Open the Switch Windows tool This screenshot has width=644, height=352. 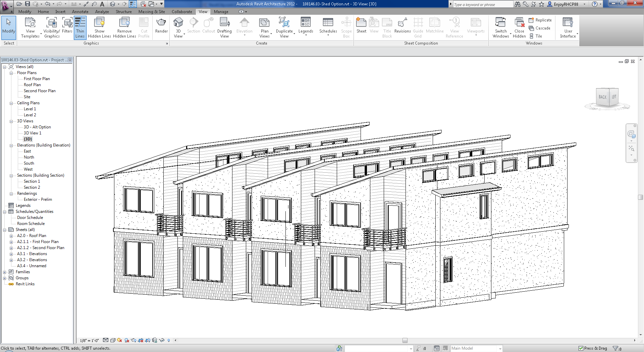pos(501,28)
